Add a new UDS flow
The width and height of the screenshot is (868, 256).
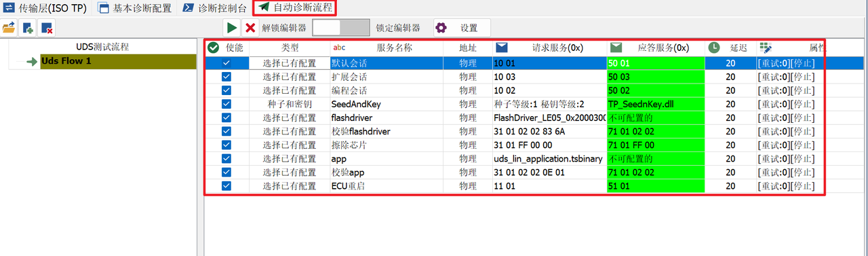pos(28,28)
